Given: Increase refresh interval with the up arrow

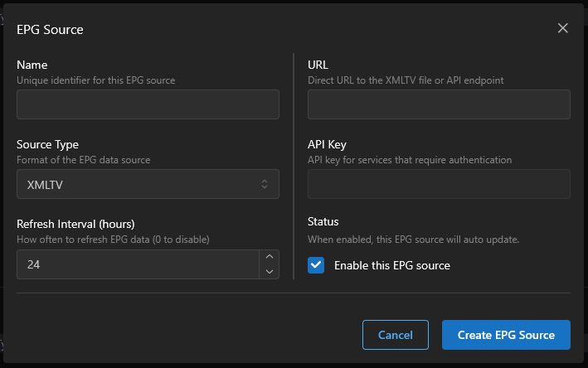Looking at the screenshot, I should click(269, 258).
